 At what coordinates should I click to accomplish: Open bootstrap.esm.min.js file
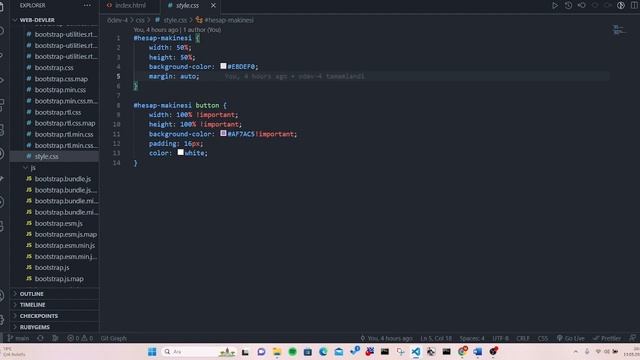tap(64, 245)
